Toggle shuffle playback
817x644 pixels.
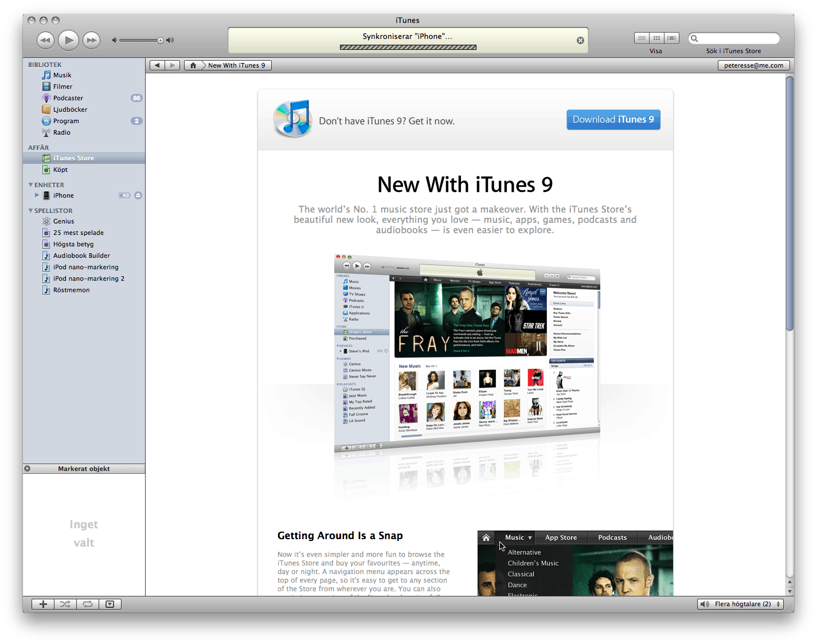[x=65, y=603]
